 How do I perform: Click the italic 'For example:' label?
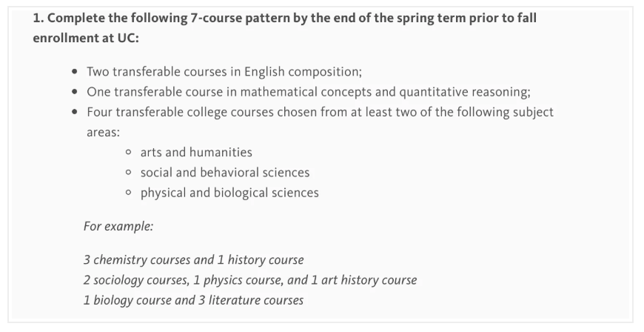[118, 227]
